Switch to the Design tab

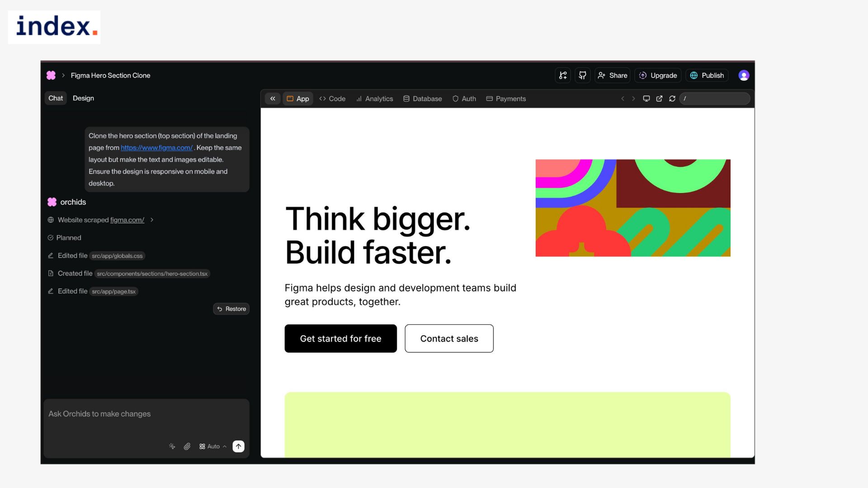(x=83, y=98)
